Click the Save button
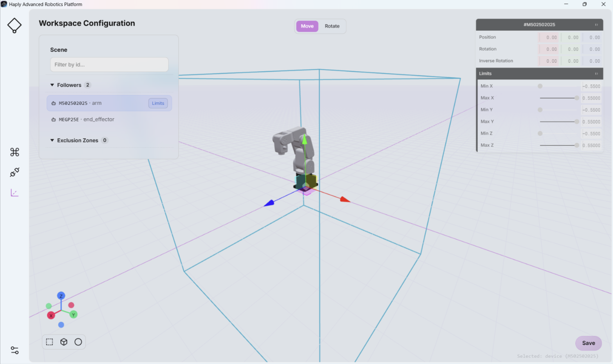 tap(588, 343)
